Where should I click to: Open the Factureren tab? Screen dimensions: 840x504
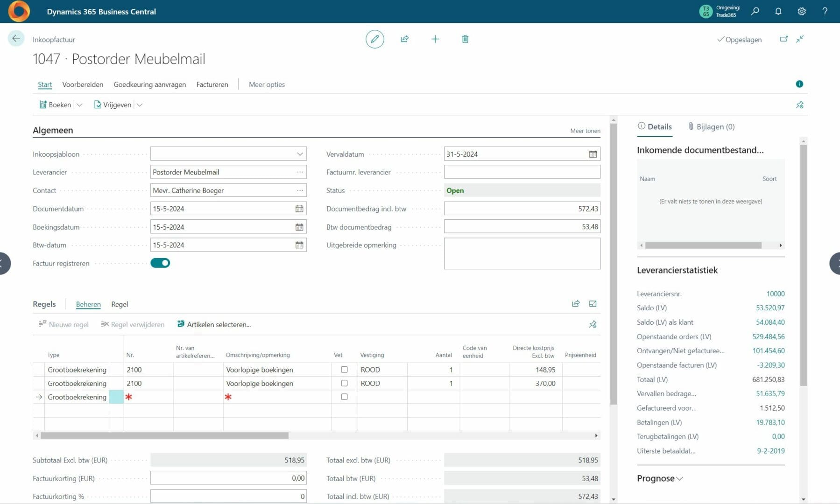point(212,84)
